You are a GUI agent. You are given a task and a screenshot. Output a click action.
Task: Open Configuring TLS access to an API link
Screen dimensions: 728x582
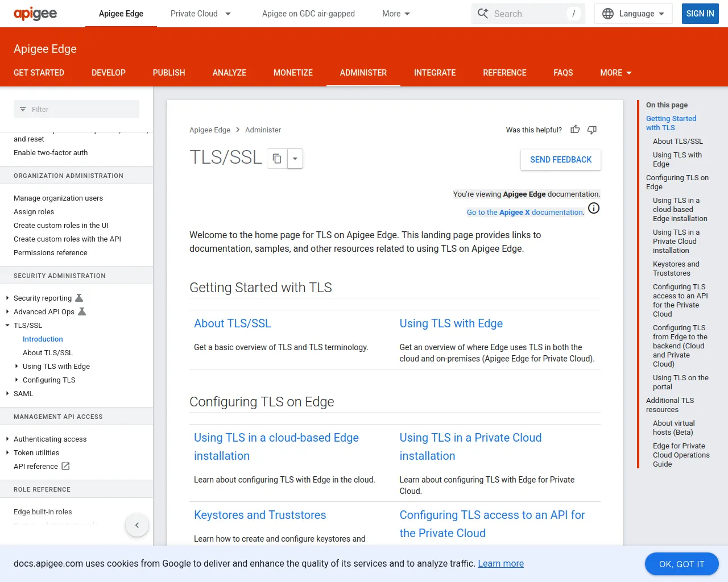pyautogui.click(x=492, y=524)
